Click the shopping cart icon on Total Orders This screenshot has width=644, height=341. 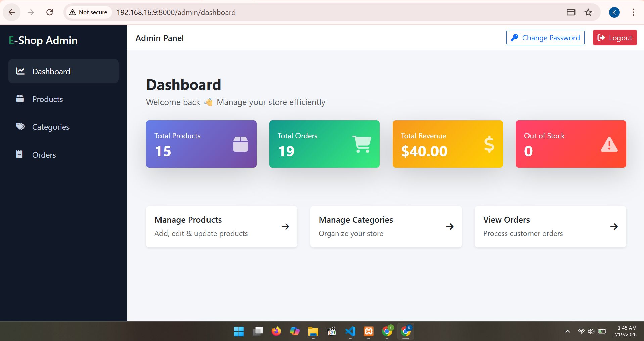(361, 144)
